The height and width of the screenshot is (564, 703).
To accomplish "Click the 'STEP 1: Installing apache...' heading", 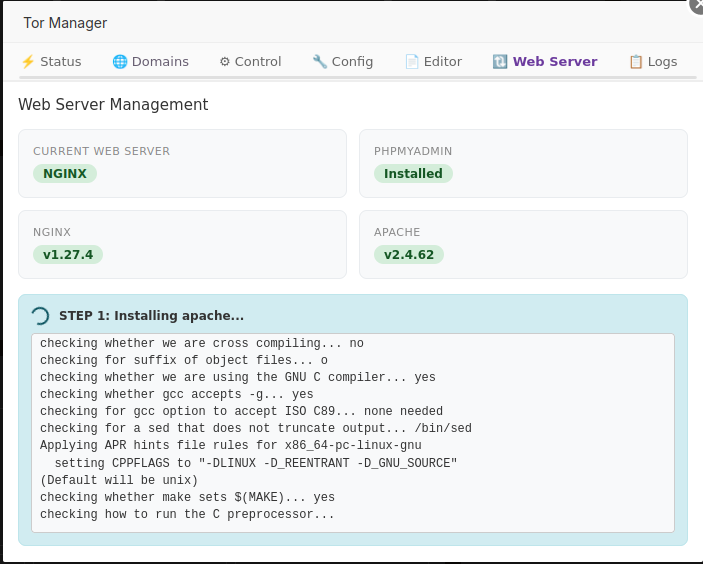I will [x=152, y=316].
